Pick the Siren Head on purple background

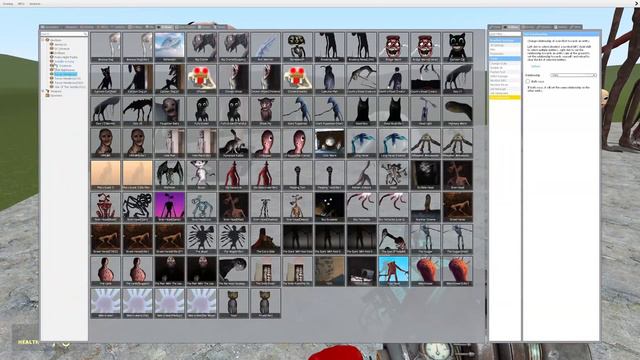tap(169, 207)
